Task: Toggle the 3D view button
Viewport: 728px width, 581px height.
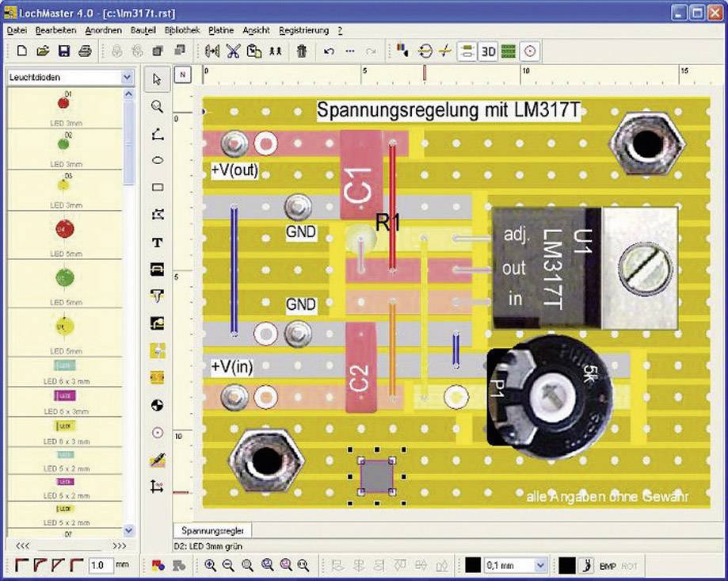Action: coord(488,52)
